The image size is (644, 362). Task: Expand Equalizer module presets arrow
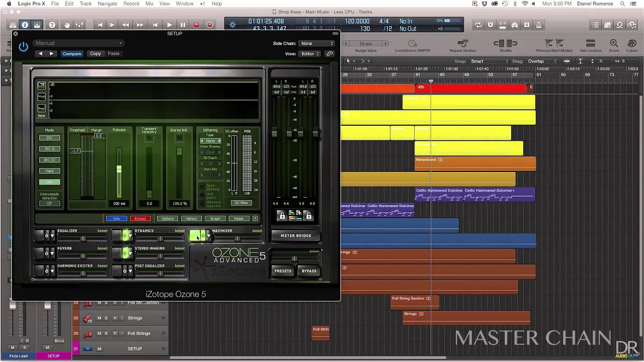pyautogui.click(x=52, y=235)
